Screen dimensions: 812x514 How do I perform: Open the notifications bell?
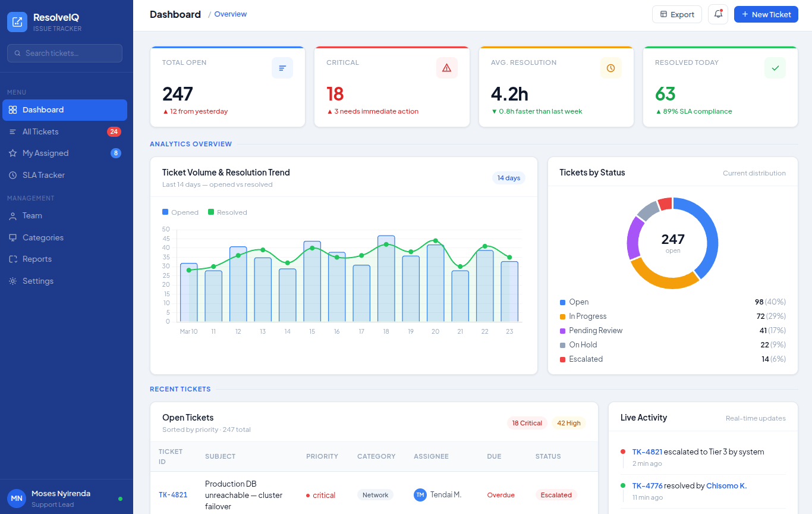[x=718, y=14]
